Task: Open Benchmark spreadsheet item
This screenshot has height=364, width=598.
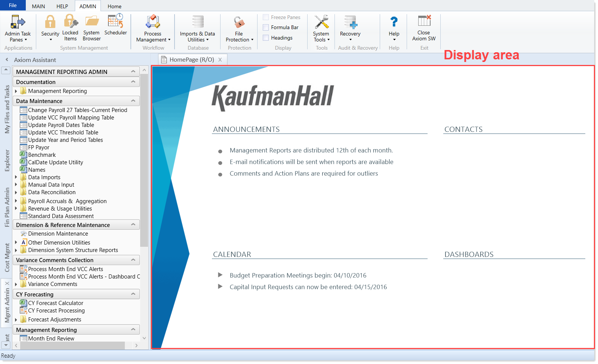Action: 41,155
